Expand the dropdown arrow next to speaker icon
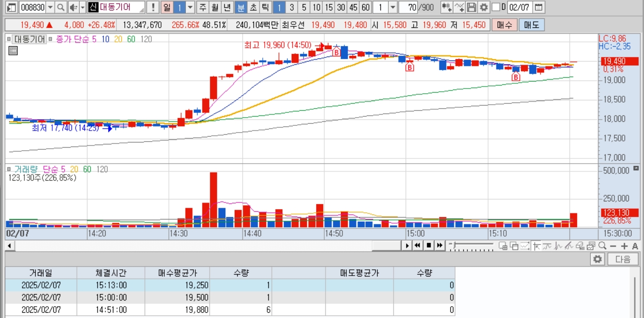Image resolution: width=644 pixels, height=318 pixels. pyautogui.click(x=82, y=7)
